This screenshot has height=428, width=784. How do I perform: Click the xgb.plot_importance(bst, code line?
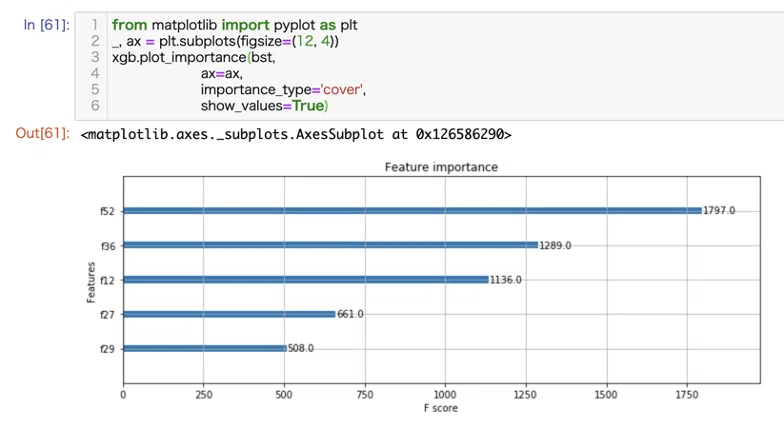194,58
